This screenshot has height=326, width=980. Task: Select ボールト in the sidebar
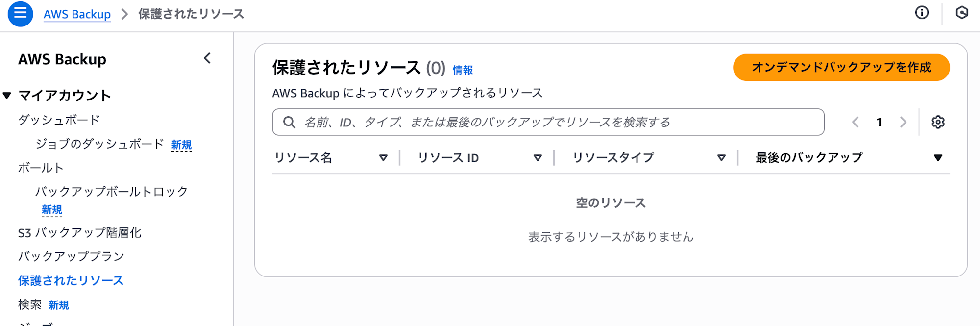[x=41, y=168]
